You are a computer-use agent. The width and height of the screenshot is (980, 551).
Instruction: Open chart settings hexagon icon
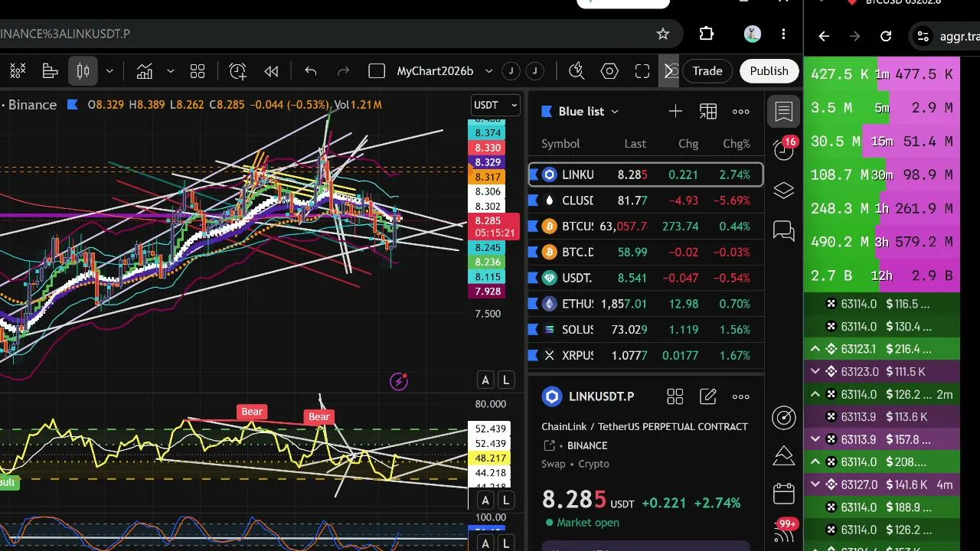click(x=609, y=71)
